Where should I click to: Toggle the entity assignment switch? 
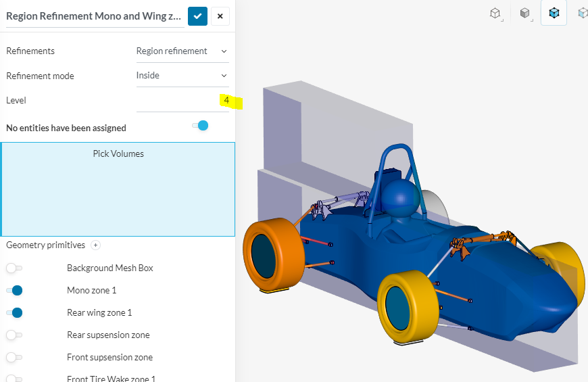[x=200, y=126]
